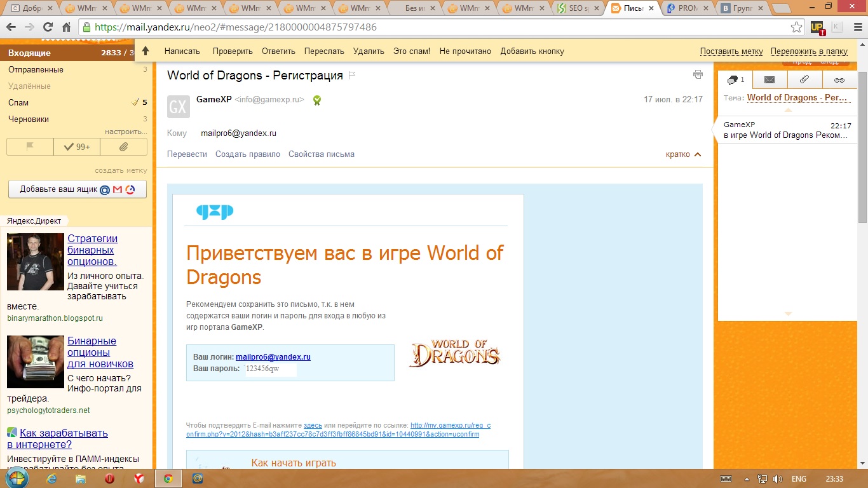This screenshot has height=488, width=868.
Task: Switch input language from ENG
Action: pos(799,478)
